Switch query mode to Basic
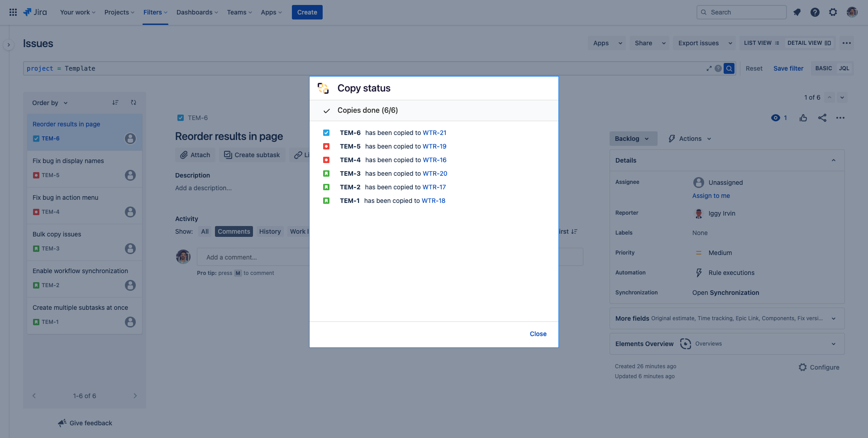This screenshot has width=868, height=438. (x=823, y=68)
